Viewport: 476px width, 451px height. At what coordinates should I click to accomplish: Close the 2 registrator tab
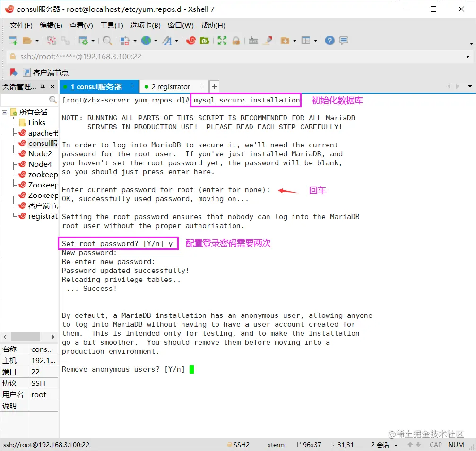click(x=202, y=86)
